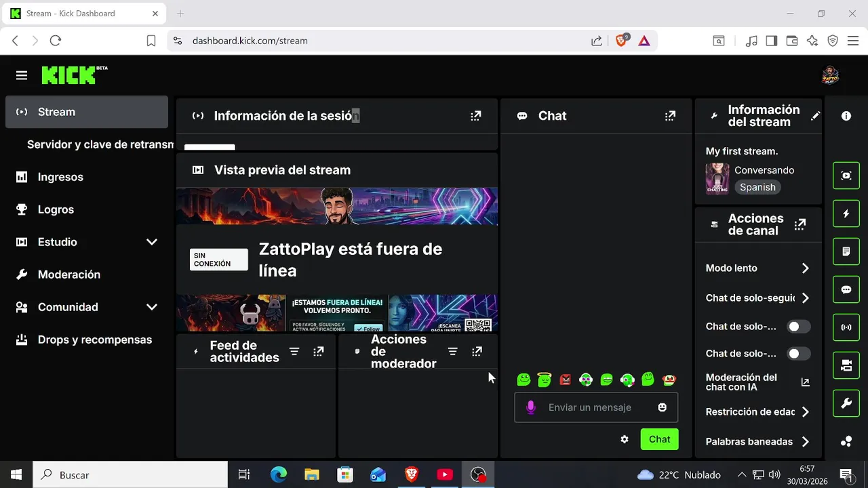Open a new browser tab with plus
The width and height of the screenshot is (868, 488).
tap(180, 14)
